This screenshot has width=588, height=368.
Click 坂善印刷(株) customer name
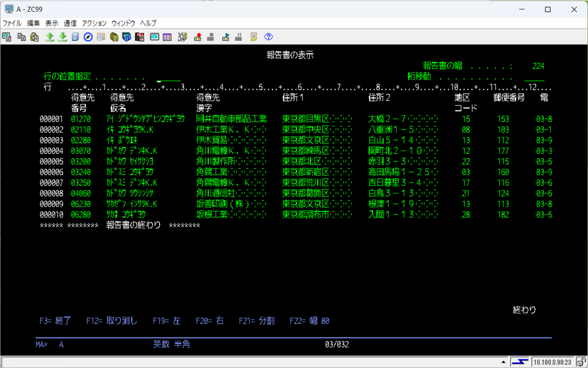point(224,204)
